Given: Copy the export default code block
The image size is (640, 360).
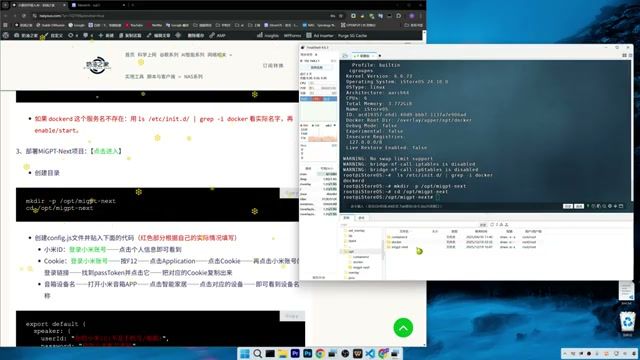Looking at the screenshot, I should click(x=292, y=316).
